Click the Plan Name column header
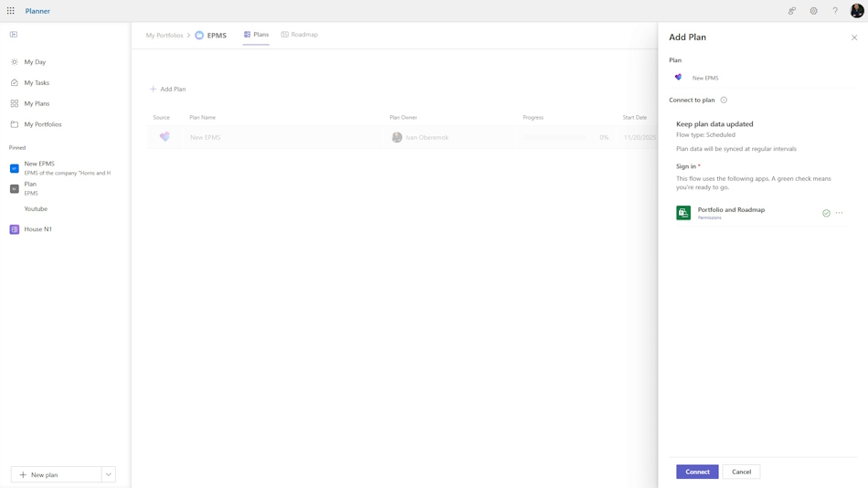This screenshot has height=488, width=868. 202,117
